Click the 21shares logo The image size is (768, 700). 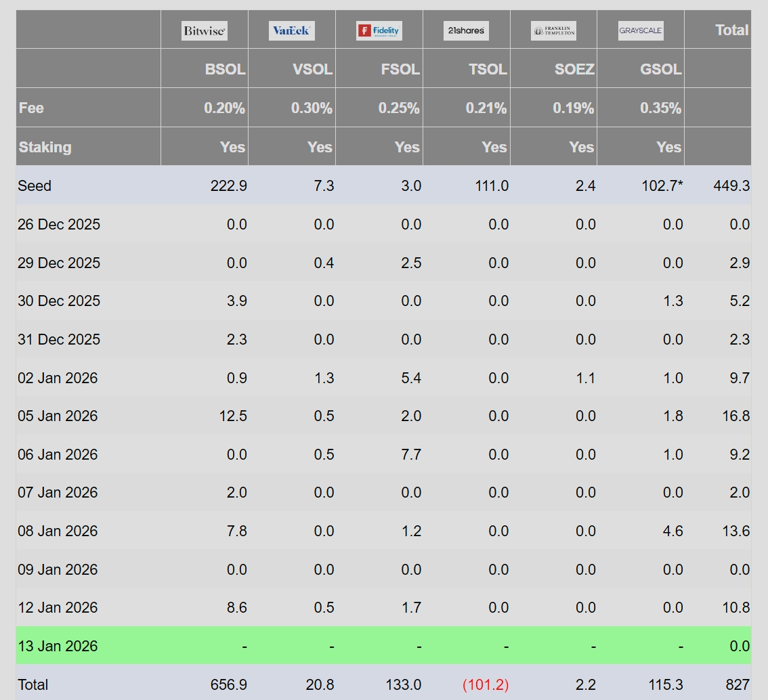click(x=466, y=30)
